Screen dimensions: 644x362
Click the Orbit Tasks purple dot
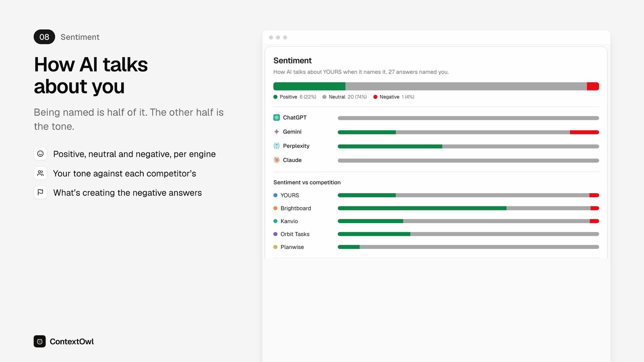pyautogui.click(x=275, y=234)
